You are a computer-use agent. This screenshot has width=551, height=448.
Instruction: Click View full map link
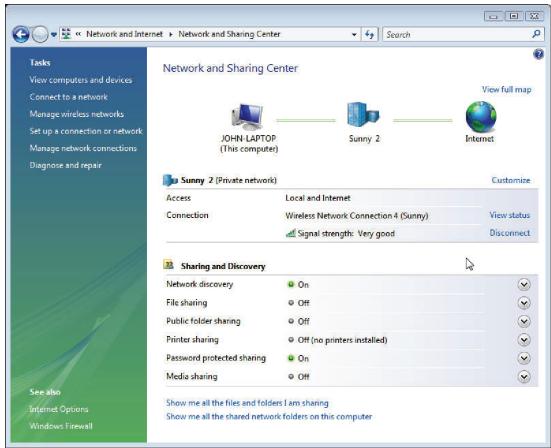tap(506, 90)
